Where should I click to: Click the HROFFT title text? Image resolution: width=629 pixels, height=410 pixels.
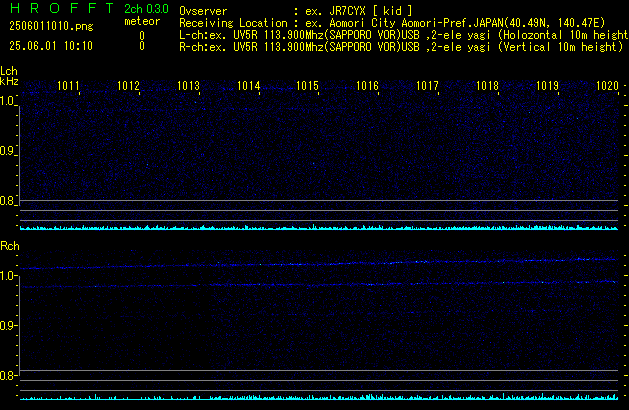coord(62,8)
